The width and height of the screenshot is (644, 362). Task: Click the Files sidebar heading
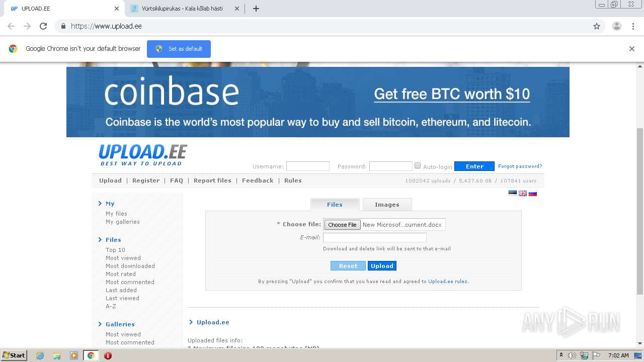113,240
